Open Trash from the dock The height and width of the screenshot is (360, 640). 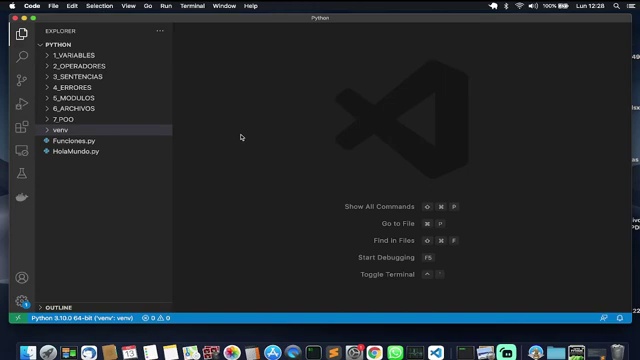(618, 352)
